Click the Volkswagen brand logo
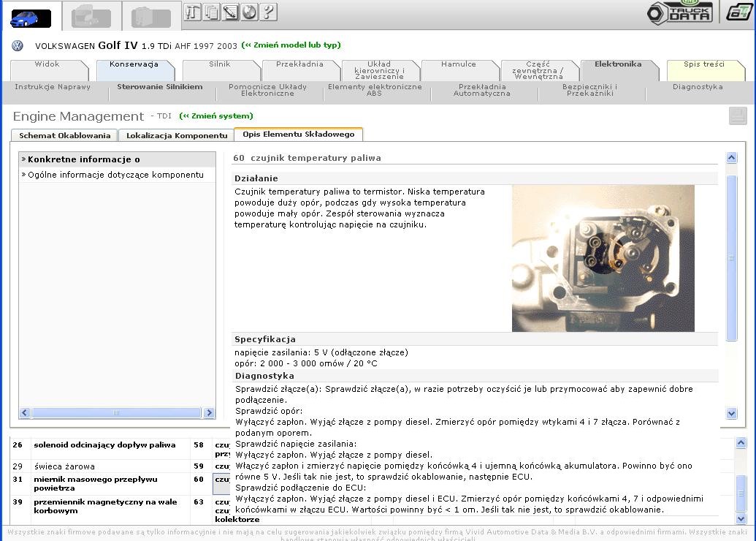The height and width of the screenshot is (541, 756). tap(18, 46)
